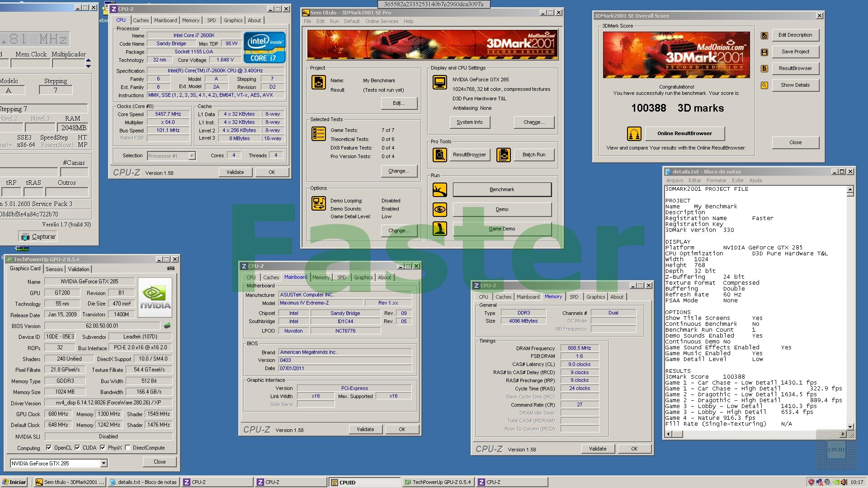Click the Options demo looping icon
This screenshot has width=868, height=488.
(x=319, y=203)
